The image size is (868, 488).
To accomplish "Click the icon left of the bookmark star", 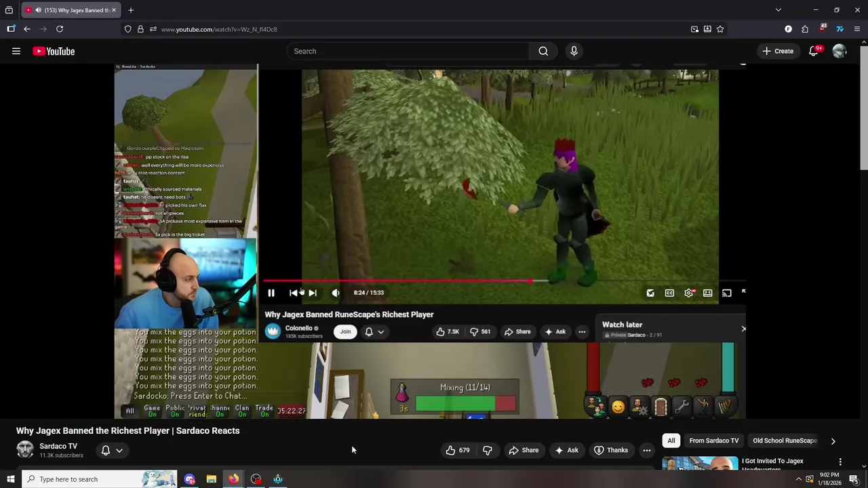I will pyautogui.click(x=707, y=29).
